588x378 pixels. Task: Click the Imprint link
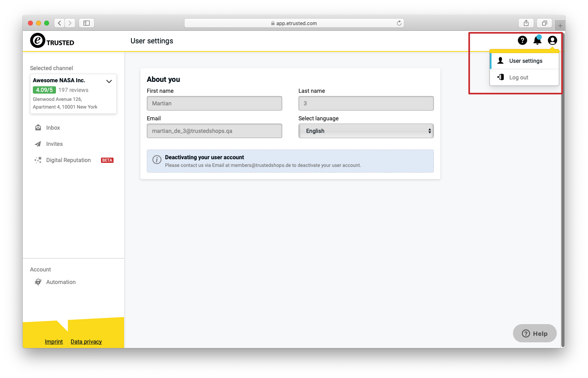click(x=54, y=342)
